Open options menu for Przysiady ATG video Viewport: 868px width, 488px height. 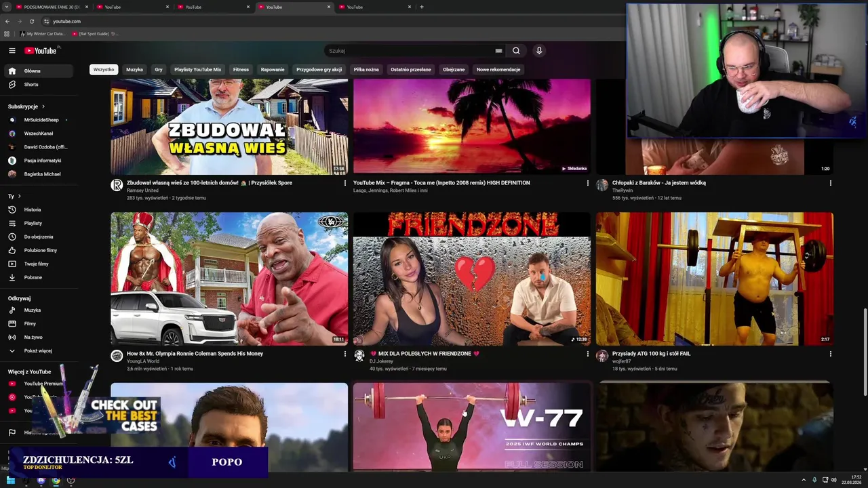(830, 354)
